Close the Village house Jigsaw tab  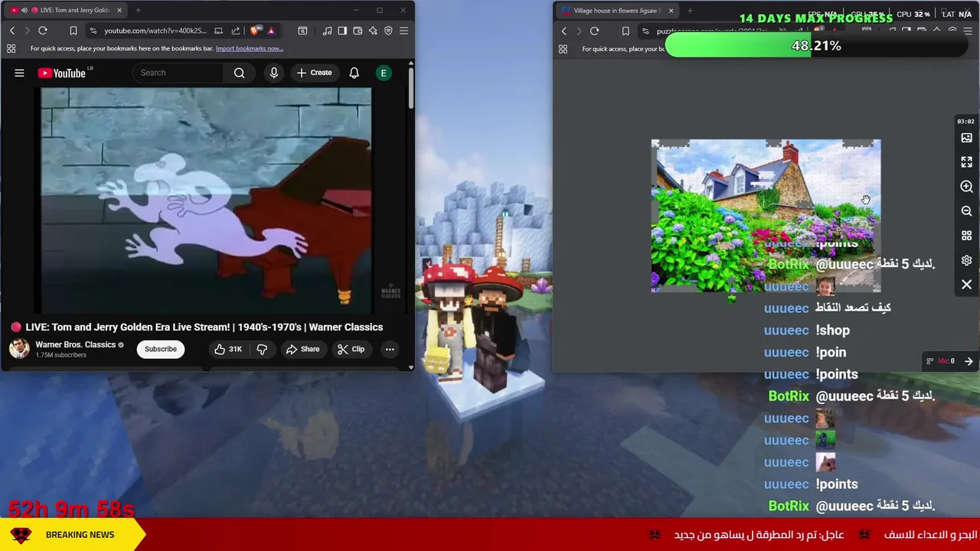pyautogui.click(x=671, y=11)
